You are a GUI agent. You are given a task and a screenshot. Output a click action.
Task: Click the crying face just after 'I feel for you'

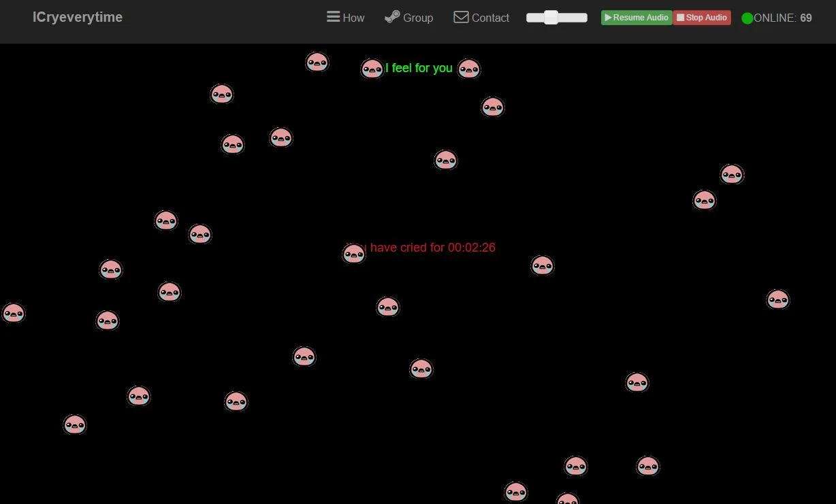468,69
